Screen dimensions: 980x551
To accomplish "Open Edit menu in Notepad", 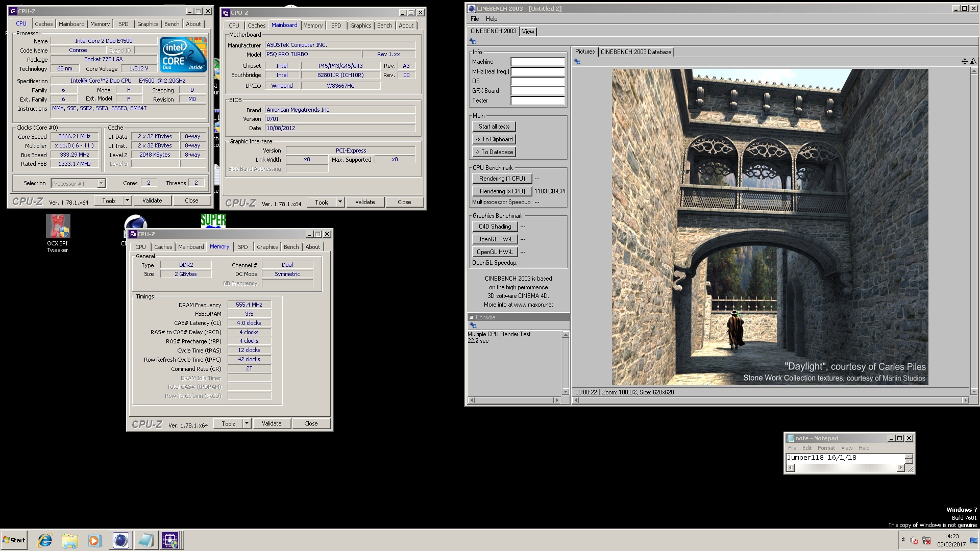I will pos(807,448).
